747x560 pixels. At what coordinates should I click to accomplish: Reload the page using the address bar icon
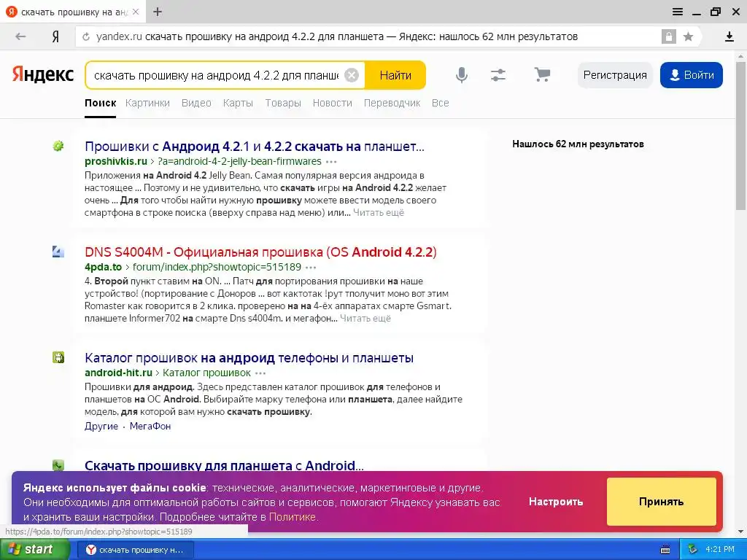pos(86,36)
